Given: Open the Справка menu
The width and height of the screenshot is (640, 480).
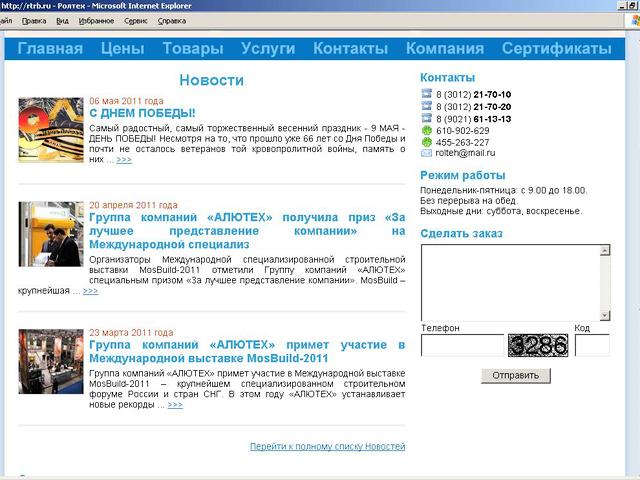Looking at the screenshot, I should [x=171, y=21].
